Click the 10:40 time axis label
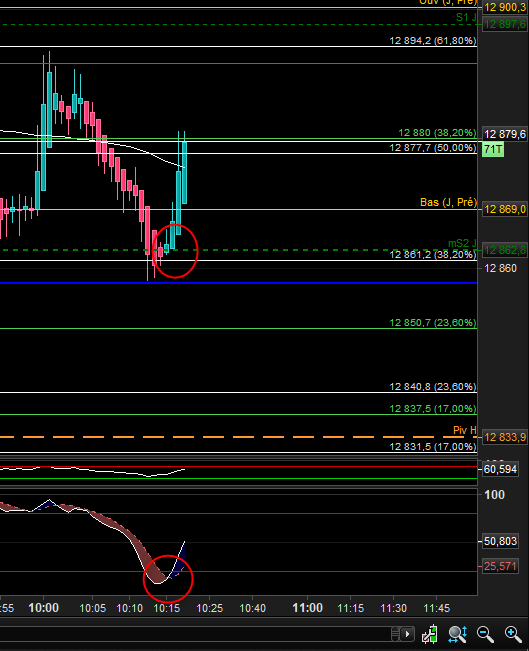Image resolution: width=529 pixels, height=651 pixels. tap(252, 609)
